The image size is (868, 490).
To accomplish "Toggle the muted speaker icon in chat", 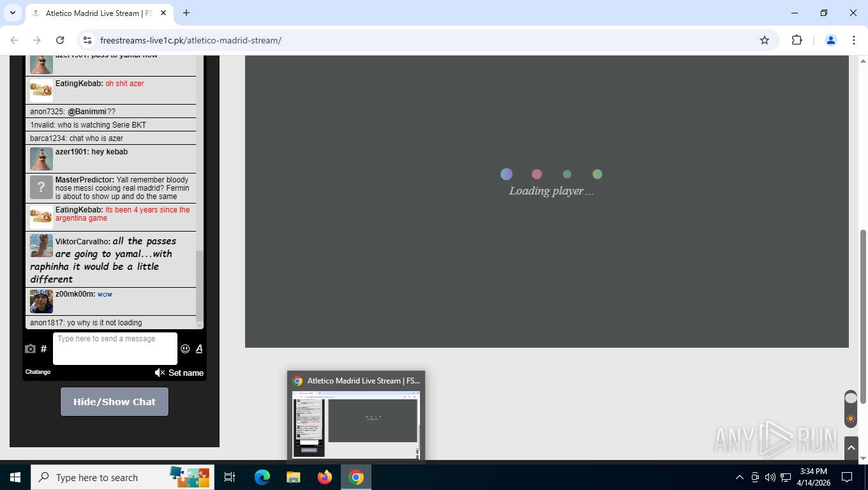I will [x=160, y=373].
